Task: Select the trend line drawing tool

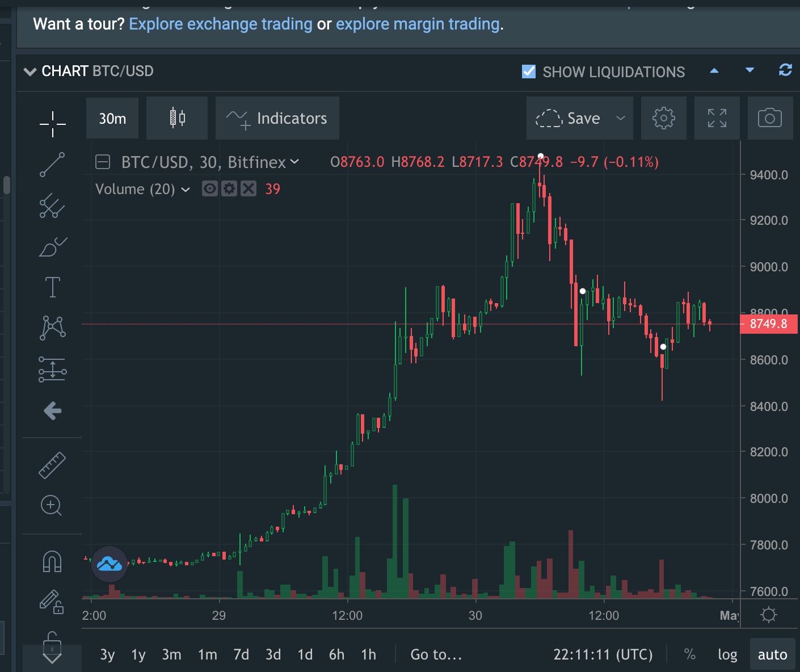Action: point(52,165)
